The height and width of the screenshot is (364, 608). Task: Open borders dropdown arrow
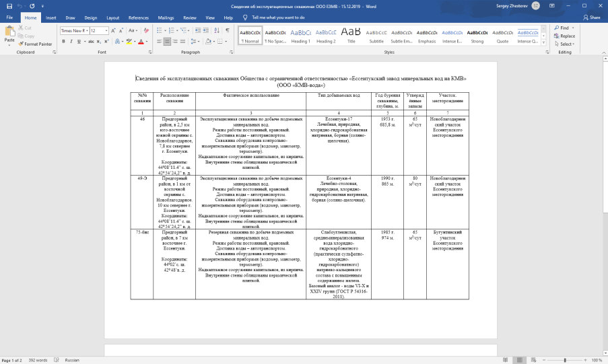226,42
